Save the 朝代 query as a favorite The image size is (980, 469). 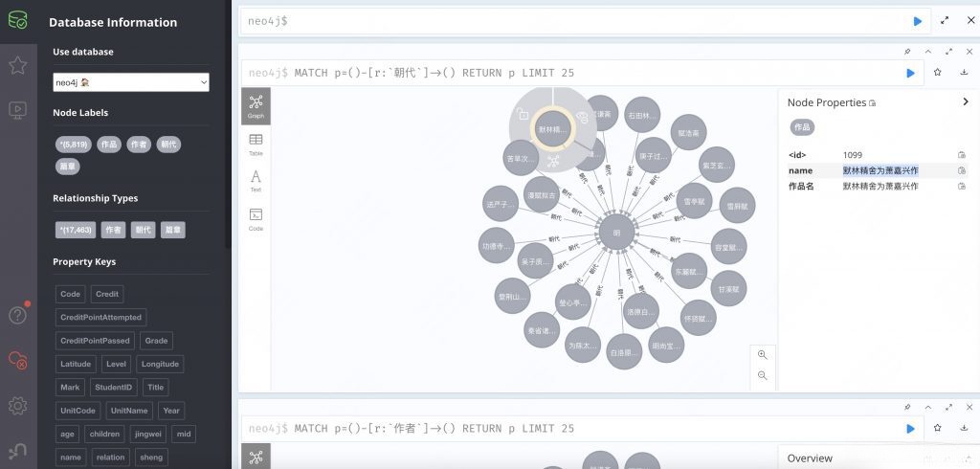pyautogui.click(x=938, y=73)
